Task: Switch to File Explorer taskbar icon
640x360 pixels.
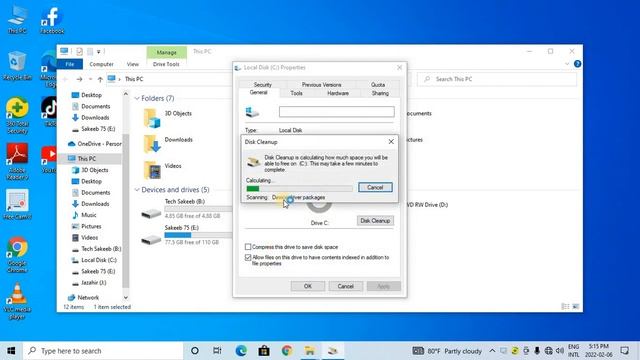Action: 309,351
